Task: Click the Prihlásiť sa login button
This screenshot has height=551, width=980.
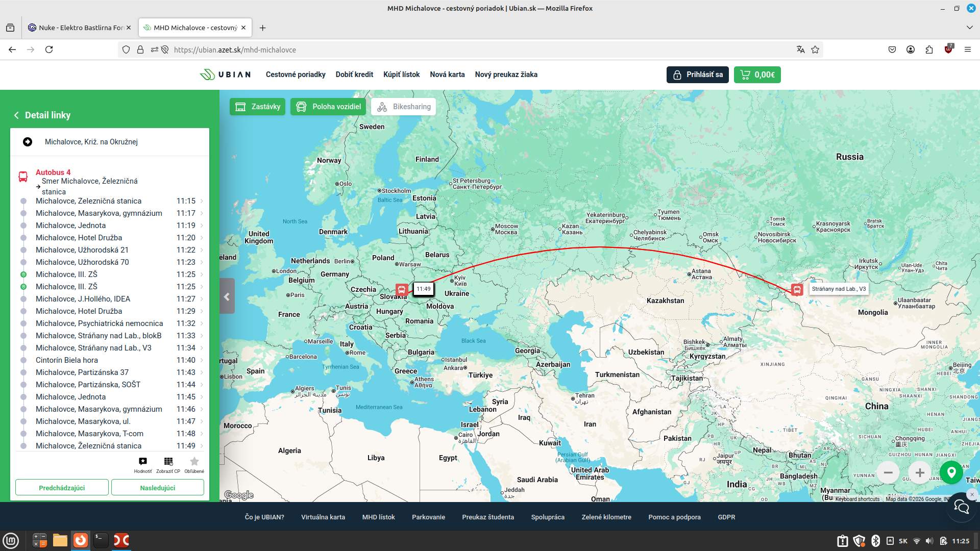Action: 697,74
